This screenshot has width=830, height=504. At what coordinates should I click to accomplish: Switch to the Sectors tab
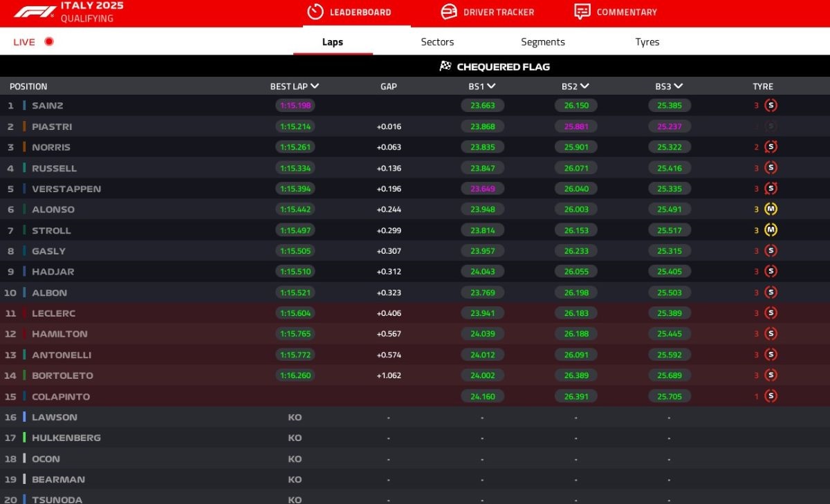437,41
